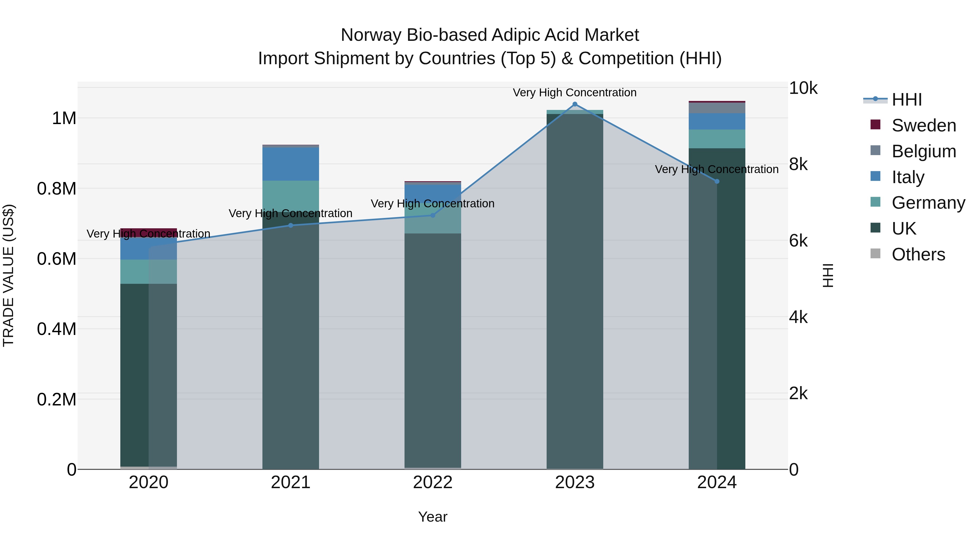Click the 1M left axis tick label
Viewport: 980px width, 551px height.
point(64,118)
